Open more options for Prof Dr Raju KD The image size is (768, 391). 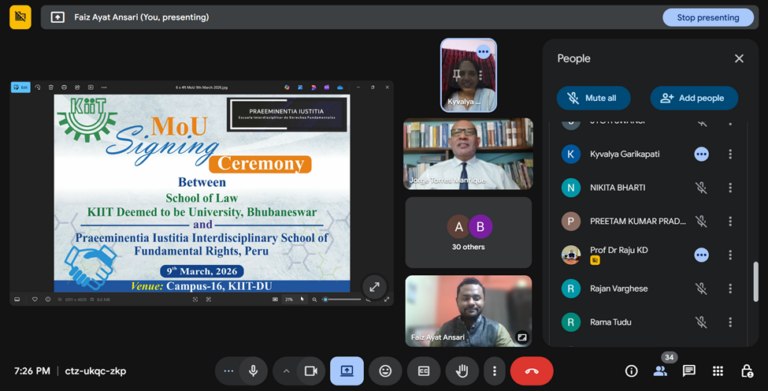[x=730, y=255]
